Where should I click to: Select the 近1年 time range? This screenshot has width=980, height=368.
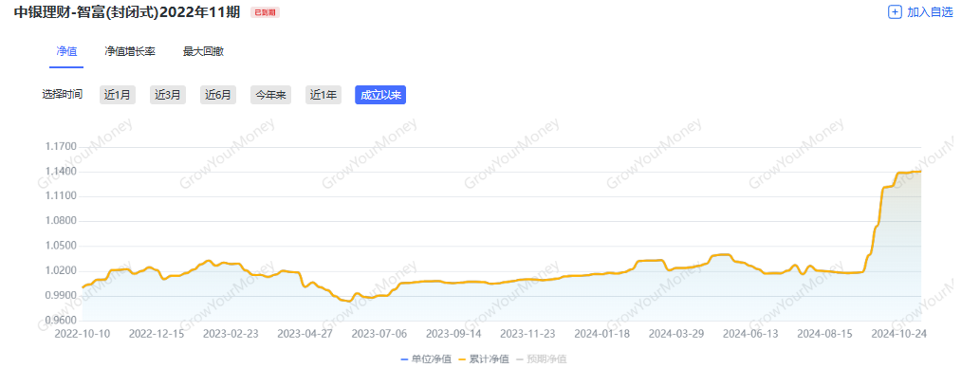tap(324, 95)
